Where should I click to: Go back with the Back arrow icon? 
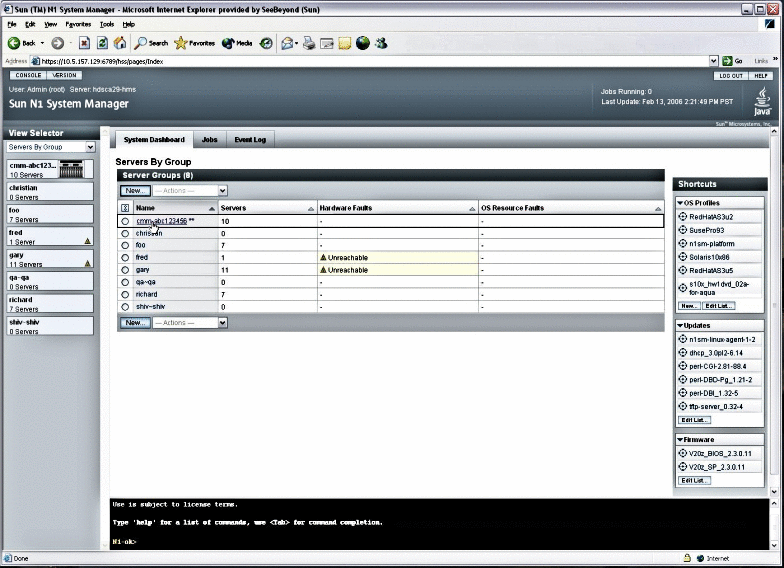tap(14, 44)
